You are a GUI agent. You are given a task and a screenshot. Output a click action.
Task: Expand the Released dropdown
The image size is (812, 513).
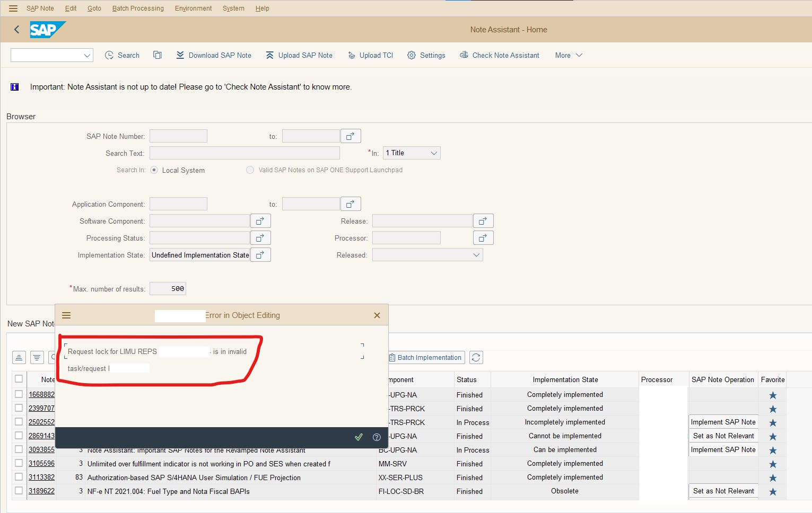(476, 255)
